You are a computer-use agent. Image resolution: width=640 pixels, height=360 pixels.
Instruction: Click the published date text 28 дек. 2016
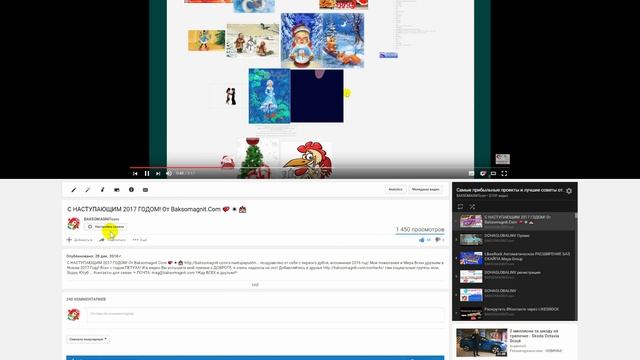(x=94, y=256)
